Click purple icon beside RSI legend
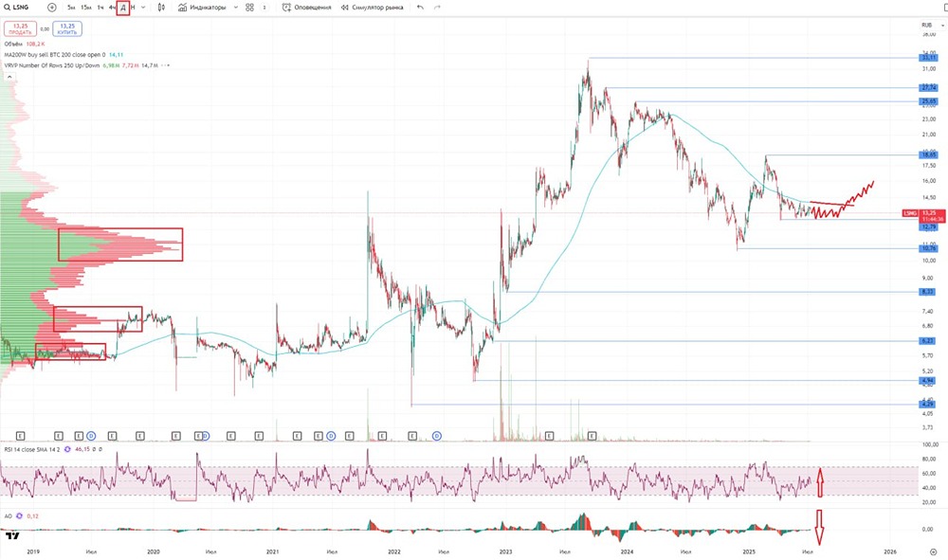This screenshot has width=948, height=560. click(67, 449)
